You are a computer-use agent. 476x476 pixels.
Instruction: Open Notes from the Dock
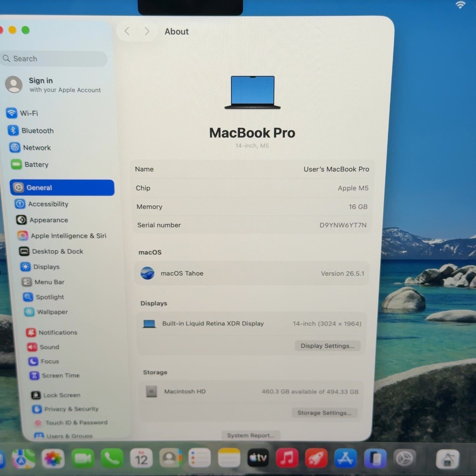[x=229, y=458]
